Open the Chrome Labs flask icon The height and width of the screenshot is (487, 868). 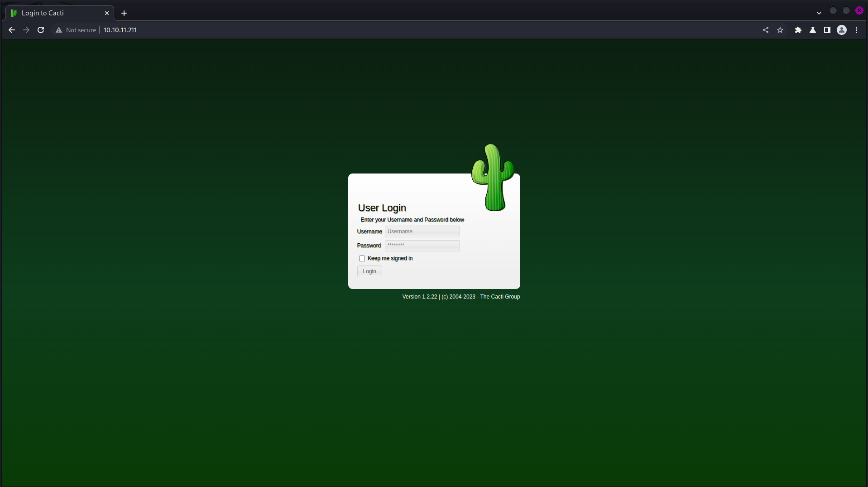point(813,30)
